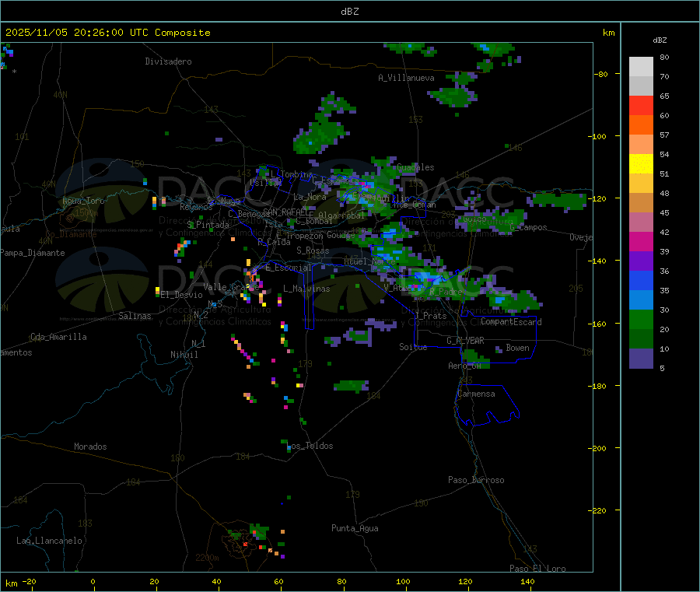
Task: Click the orange 48 dBZ legend swatch
Action: tap(641, 203)
